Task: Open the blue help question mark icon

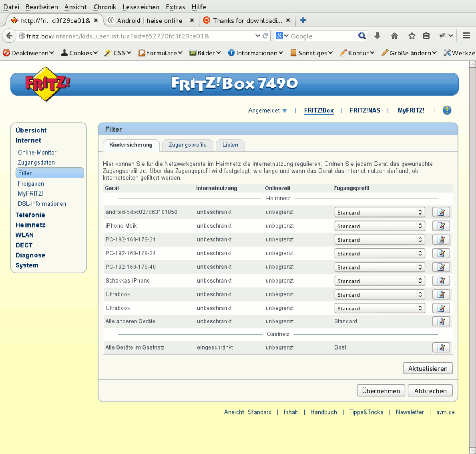Action: [x=447, y=110]
